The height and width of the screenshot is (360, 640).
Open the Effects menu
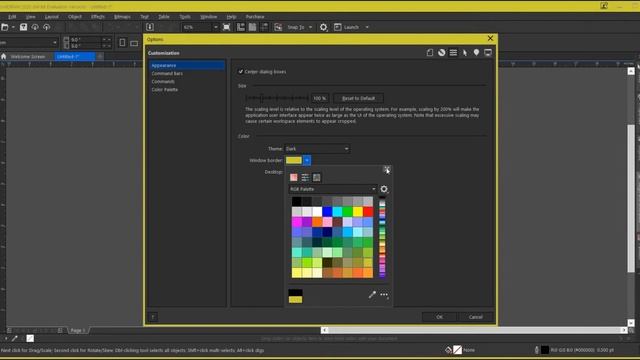98,17
